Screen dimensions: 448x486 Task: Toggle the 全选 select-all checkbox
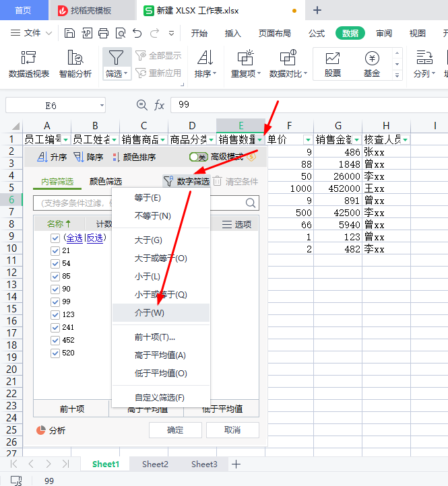(x=55, y=238)
